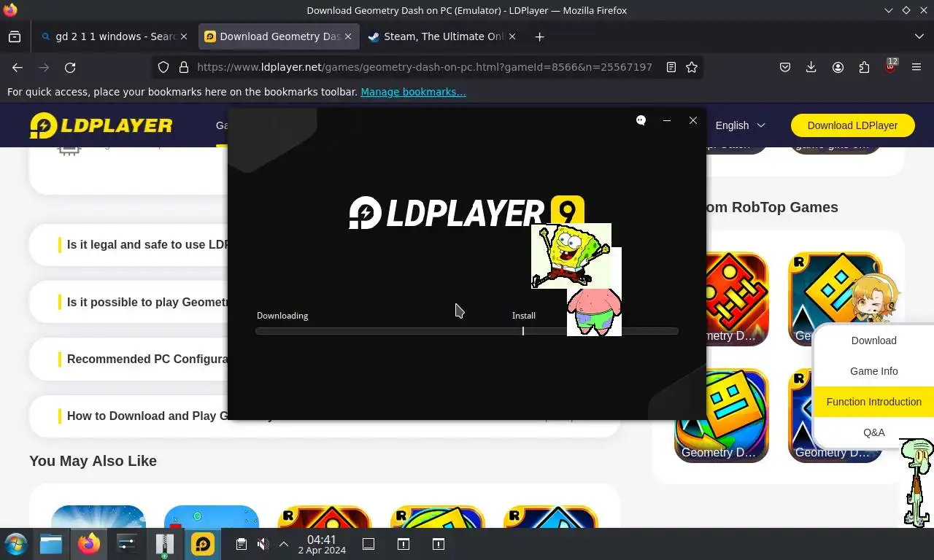Close the Download Geometry Dash tab

[348, 36]
